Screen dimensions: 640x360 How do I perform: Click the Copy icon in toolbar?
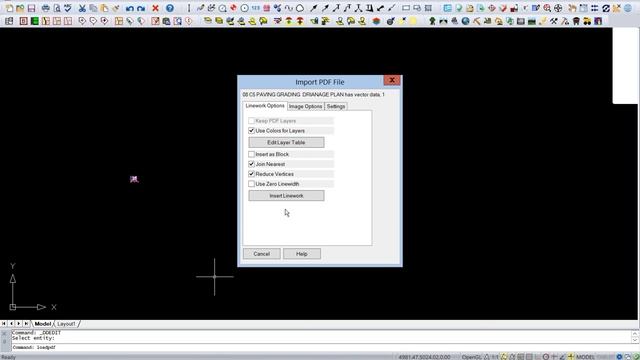93,8
